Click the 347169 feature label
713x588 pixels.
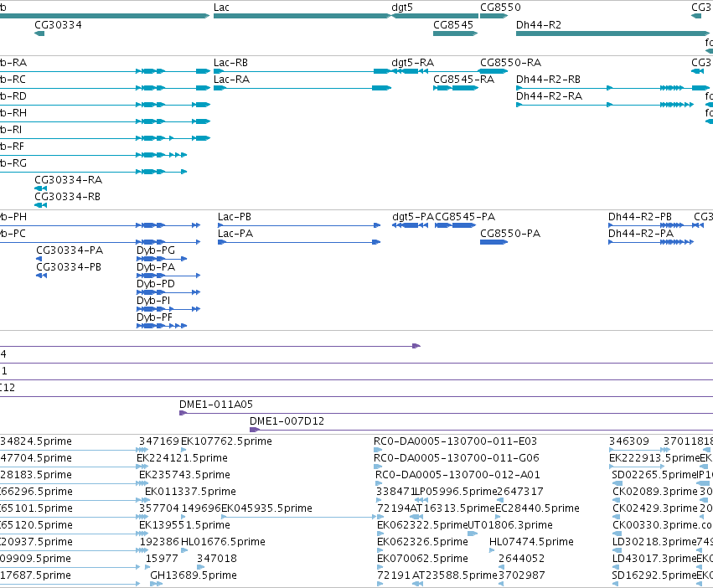tap(158, 441)
